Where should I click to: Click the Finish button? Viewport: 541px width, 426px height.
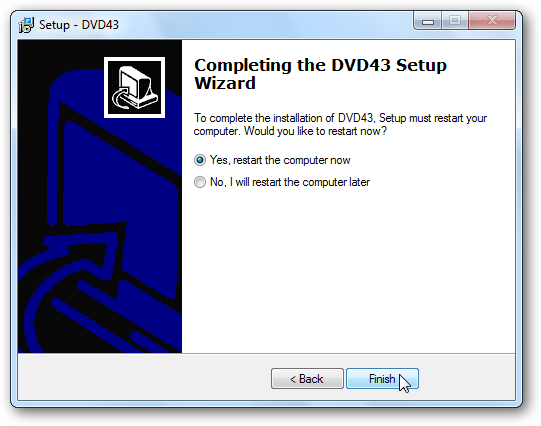click(x=382, y=379)
